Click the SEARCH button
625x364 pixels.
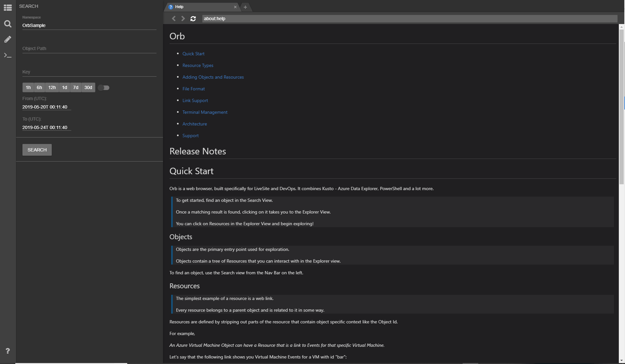coord(37,150)
